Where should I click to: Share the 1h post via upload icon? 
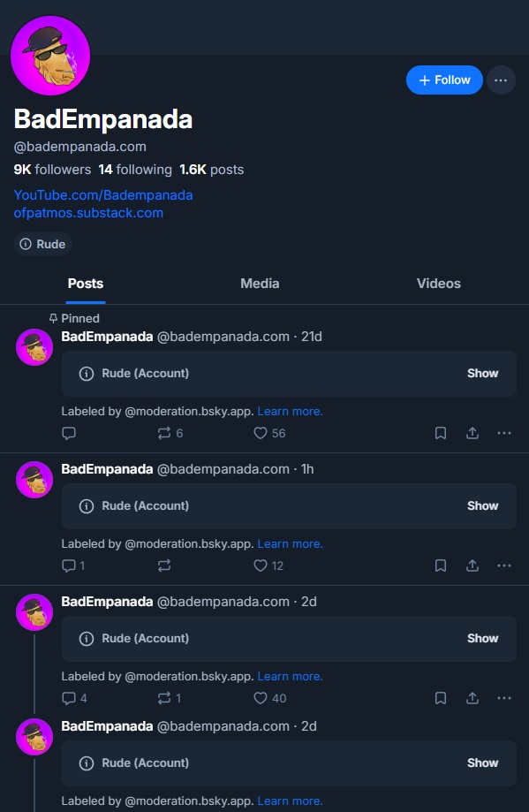click(x=472, y=565)
